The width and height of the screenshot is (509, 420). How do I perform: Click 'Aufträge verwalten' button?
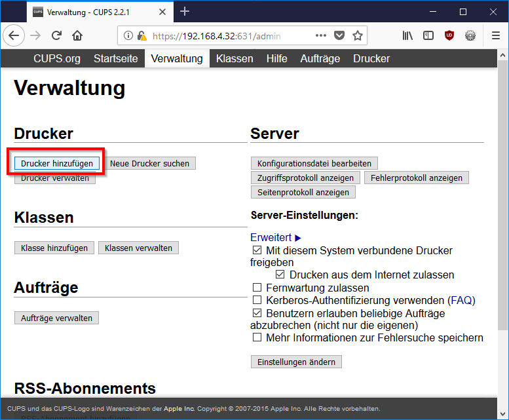click(56, 318)
